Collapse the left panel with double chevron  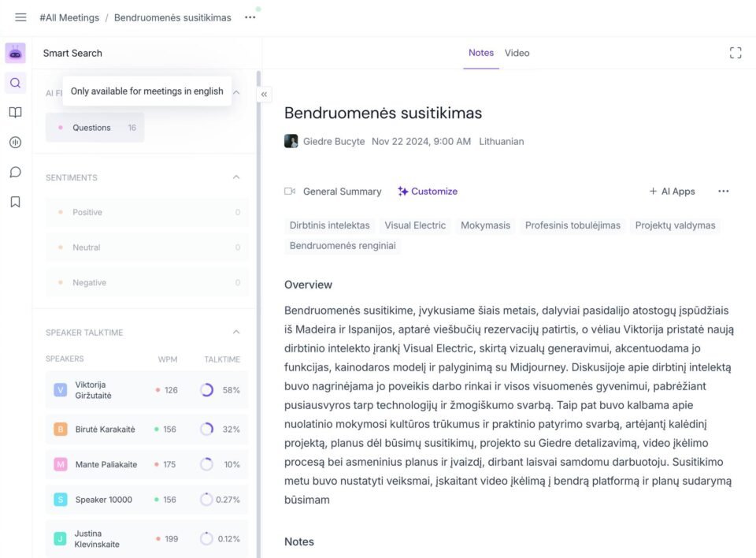coord(265,94)
